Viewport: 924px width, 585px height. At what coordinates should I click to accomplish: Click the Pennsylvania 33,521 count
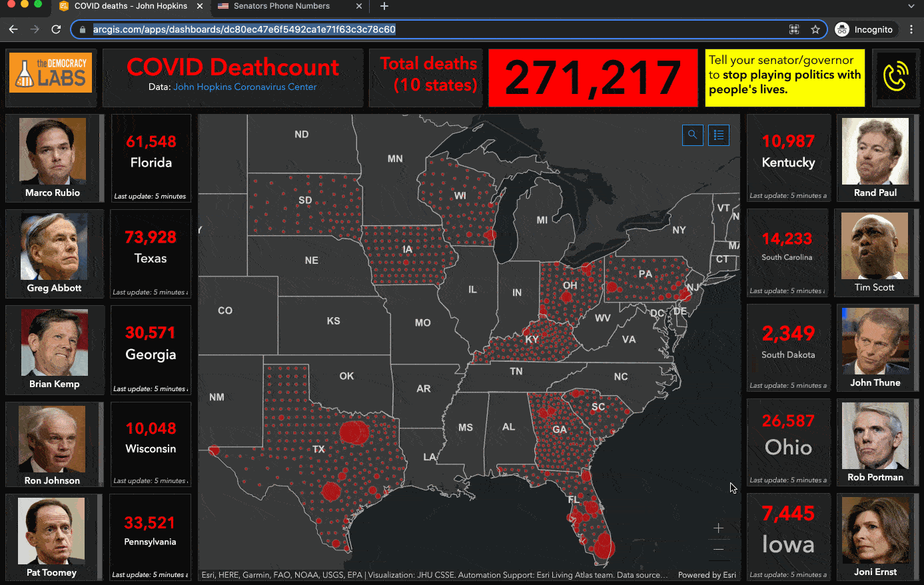[150, 523]
